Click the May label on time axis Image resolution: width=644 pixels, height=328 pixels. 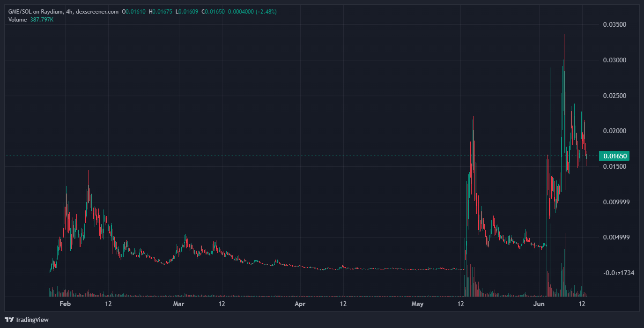tap(417, 304)
